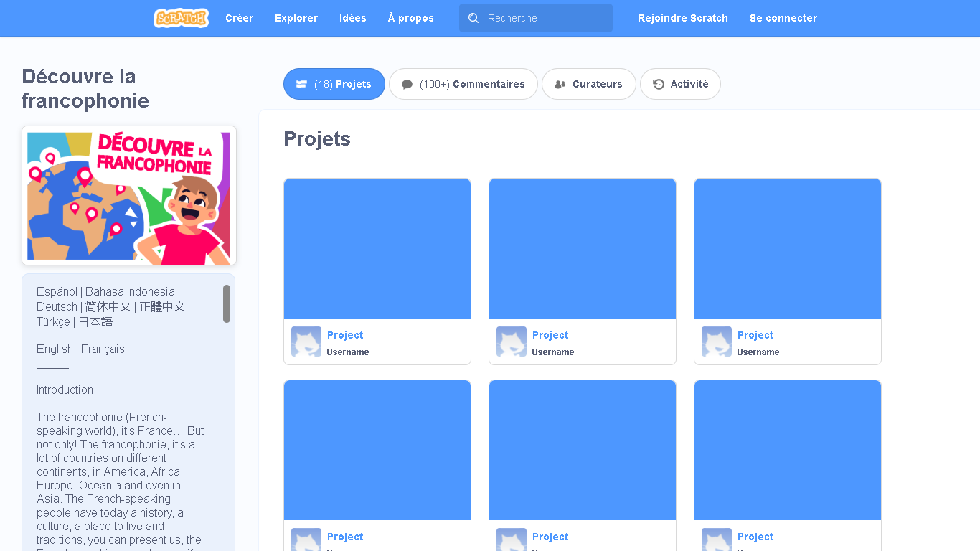
Task: Click the magnifying glass search icon
Action: [473, 18]
